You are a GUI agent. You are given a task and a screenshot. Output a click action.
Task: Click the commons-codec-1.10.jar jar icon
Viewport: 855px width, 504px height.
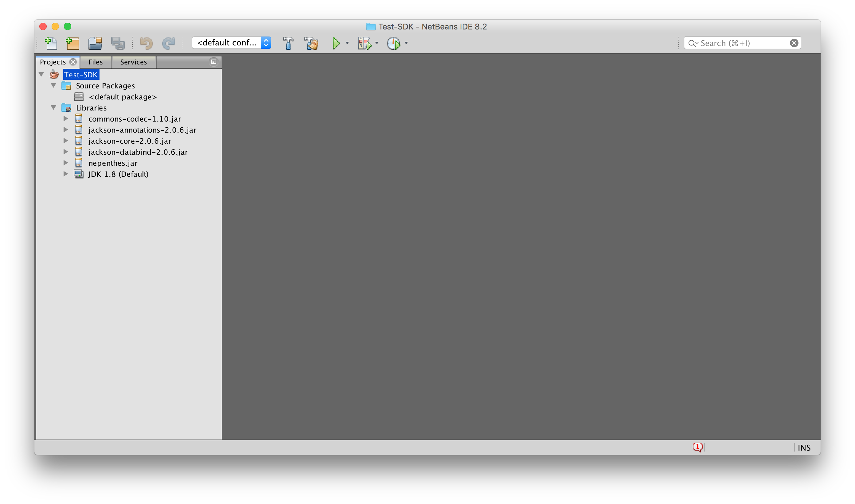tap(79, 118)
